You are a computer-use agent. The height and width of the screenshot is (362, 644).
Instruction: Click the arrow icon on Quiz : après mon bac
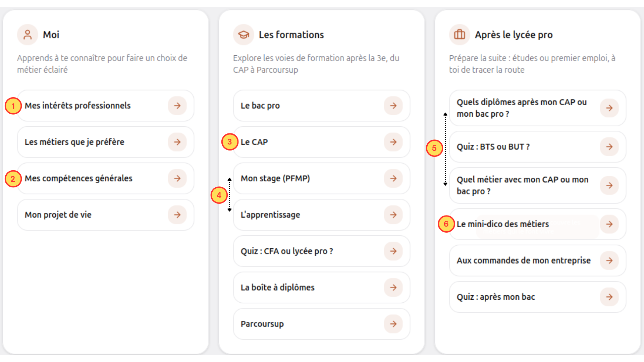[609, 297]
